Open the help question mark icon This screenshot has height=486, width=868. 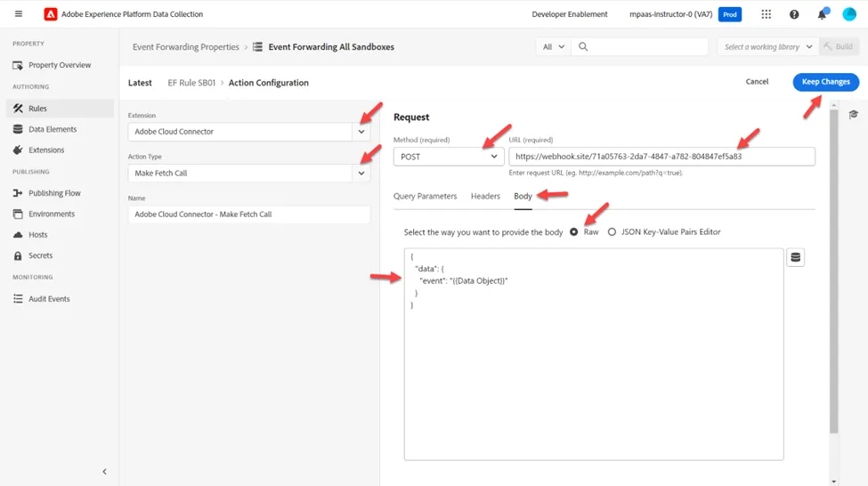click(794, 14)
